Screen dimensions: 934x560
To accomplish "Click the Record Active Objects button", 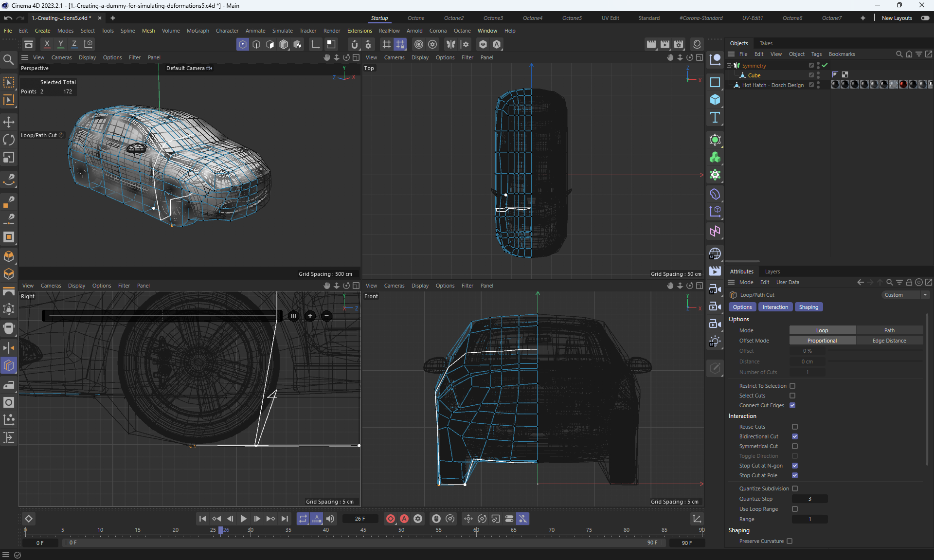I will point(390,519).
